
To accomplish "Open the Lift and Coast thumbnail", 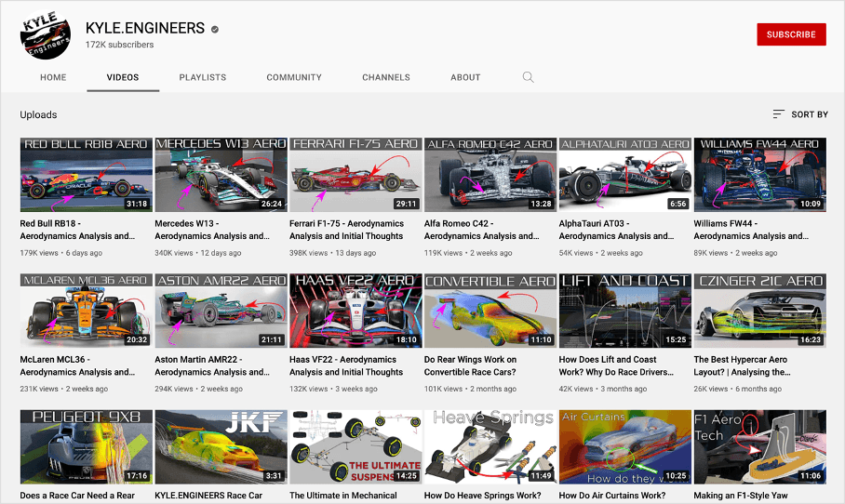I will tap(625, 311).
